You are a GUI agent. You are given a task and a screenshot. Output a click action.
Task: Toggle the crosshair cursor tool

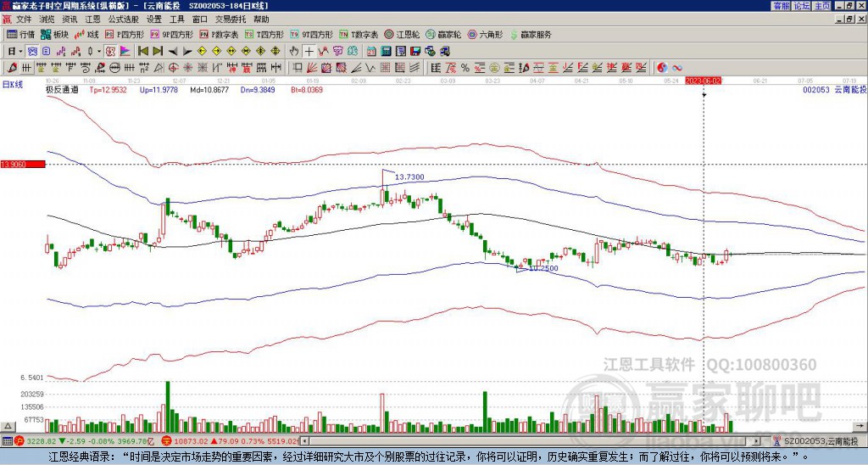click(309, 52)
